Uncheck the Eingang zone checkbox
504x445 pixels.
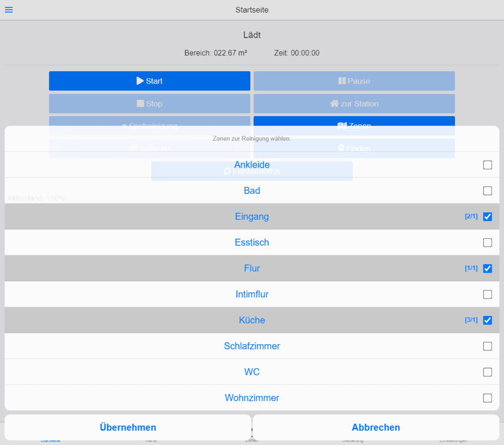(487, 217)
